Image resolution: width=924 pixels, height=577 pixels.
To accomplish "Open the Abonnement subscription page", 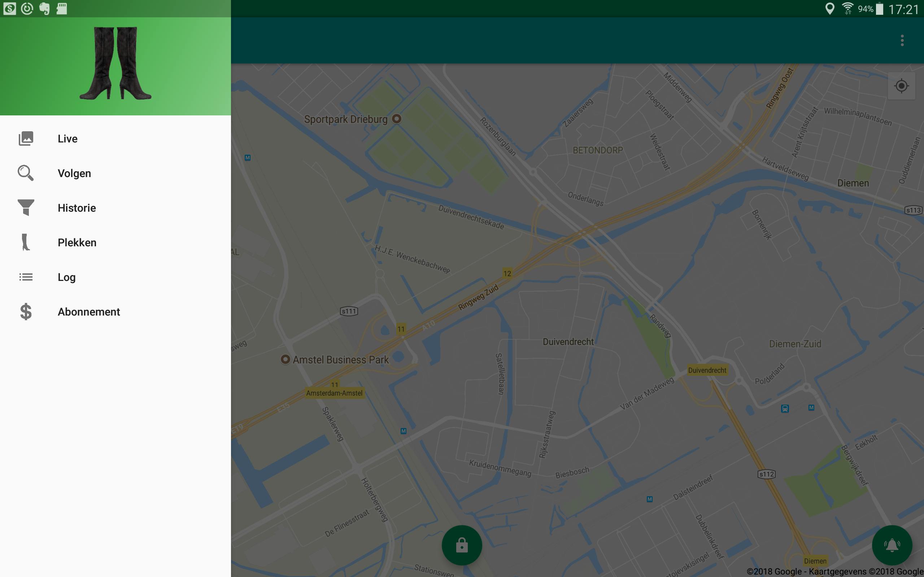I will coord(89,312).
